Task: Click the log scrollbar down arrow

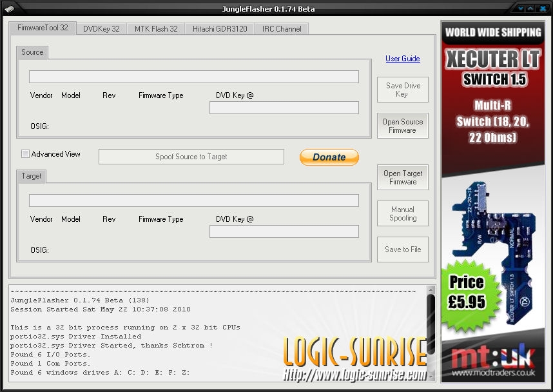Action: click(x=431, y=377)
